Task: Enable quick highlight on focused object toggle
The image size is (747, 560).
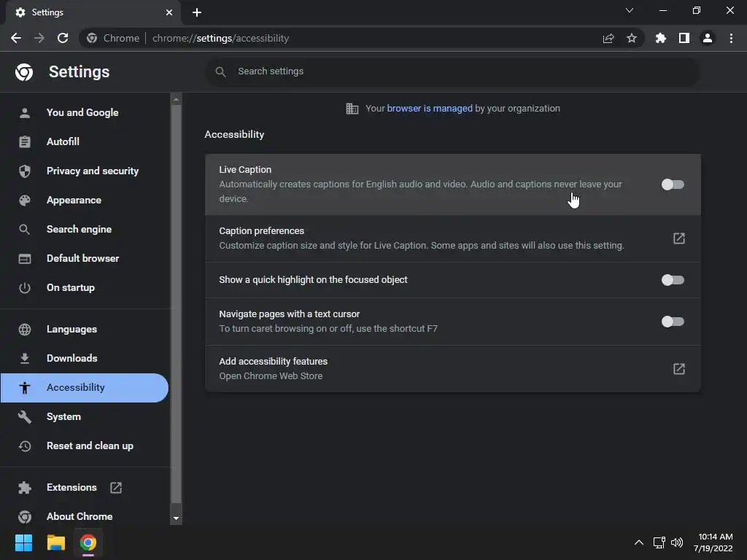Action: 673,280
